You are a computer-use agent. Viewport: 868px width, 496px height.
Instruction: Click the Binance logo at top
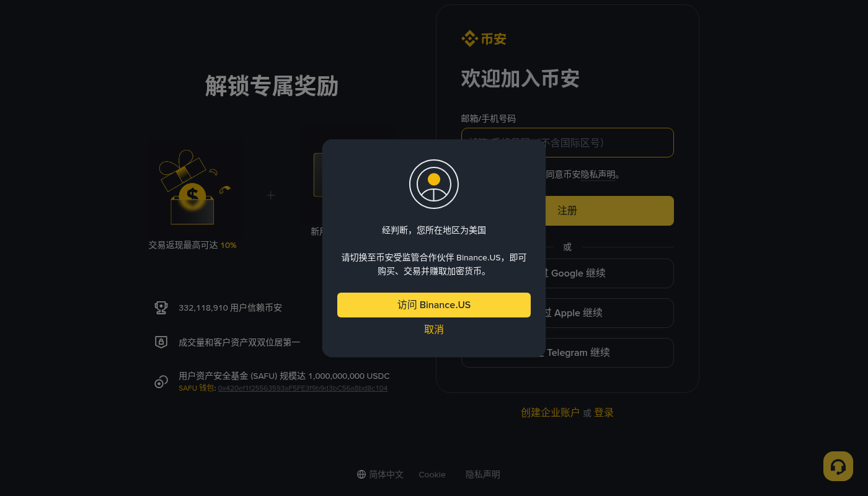(484, 38)
